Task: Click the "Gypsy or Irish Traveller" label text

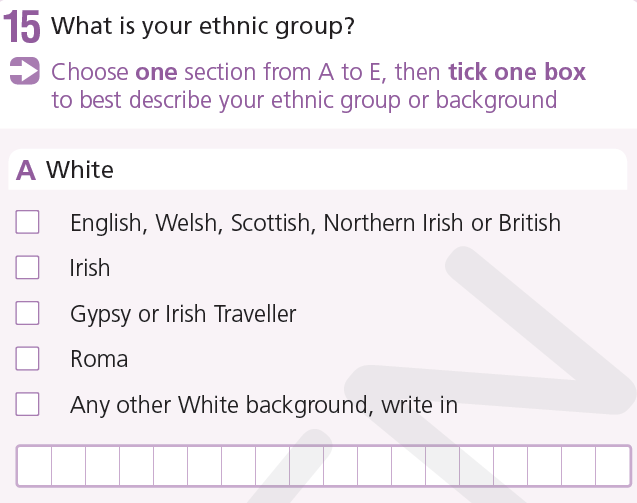Action: click(x=183, y=314)
